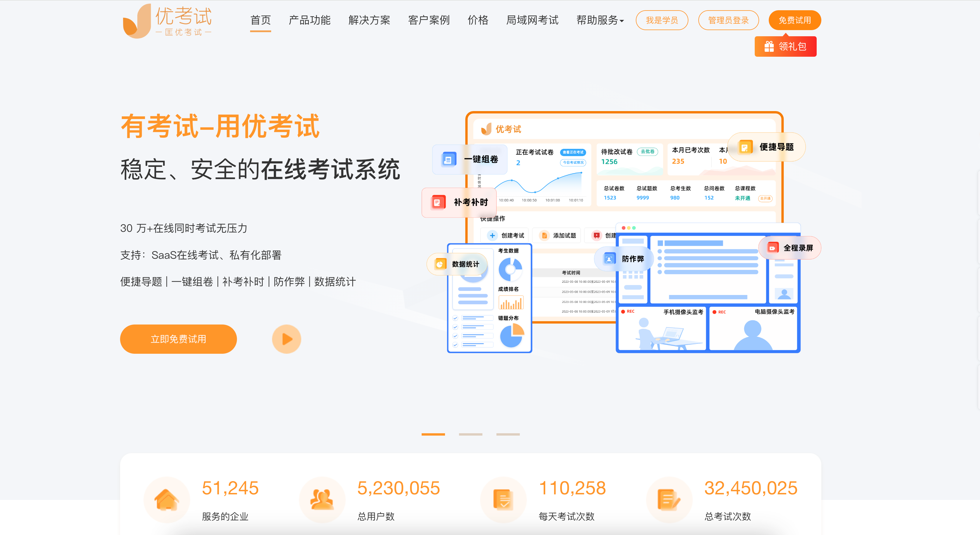Select the 数据统计 feature icon
Viewport: 980px width, 535px height.
click(x=440, y=264)
